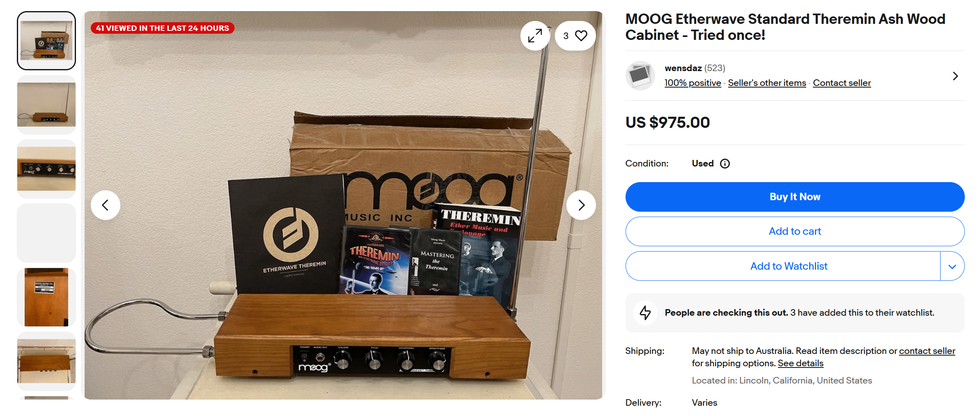The image size is (980, 416).
Task: Advance to next photo with right arrow
Action: (x=581, y=205)
